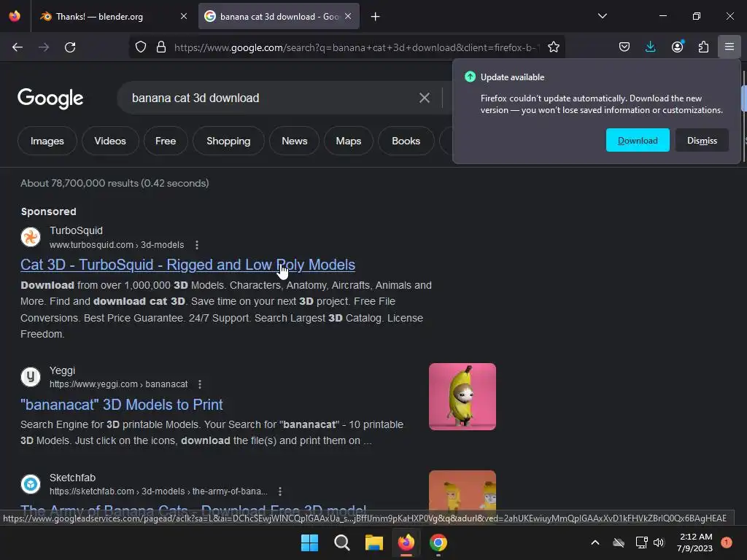Open the Firefox View pinned icon
The image size is (747, 560).
[15, 16]
